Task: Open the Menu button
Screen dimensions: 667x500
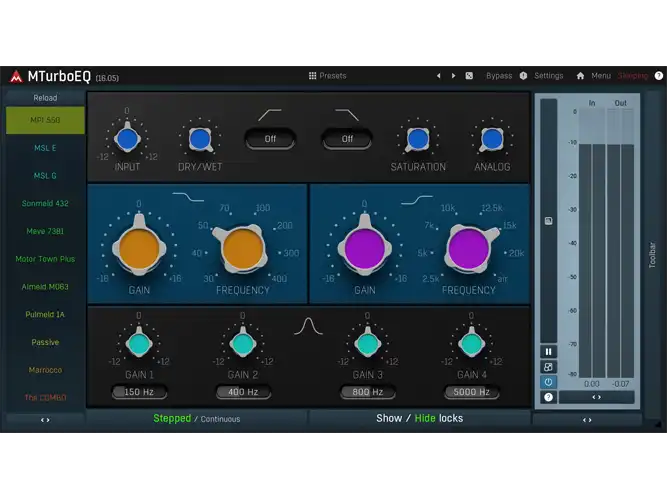Action: click(601, 76)
